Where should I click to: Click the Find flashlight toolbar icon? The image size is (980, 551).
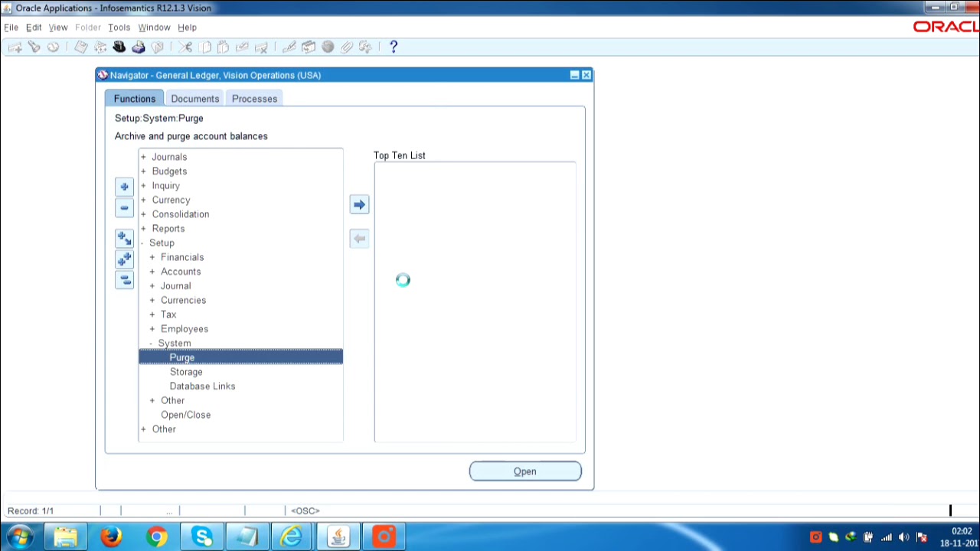[34, 47]
